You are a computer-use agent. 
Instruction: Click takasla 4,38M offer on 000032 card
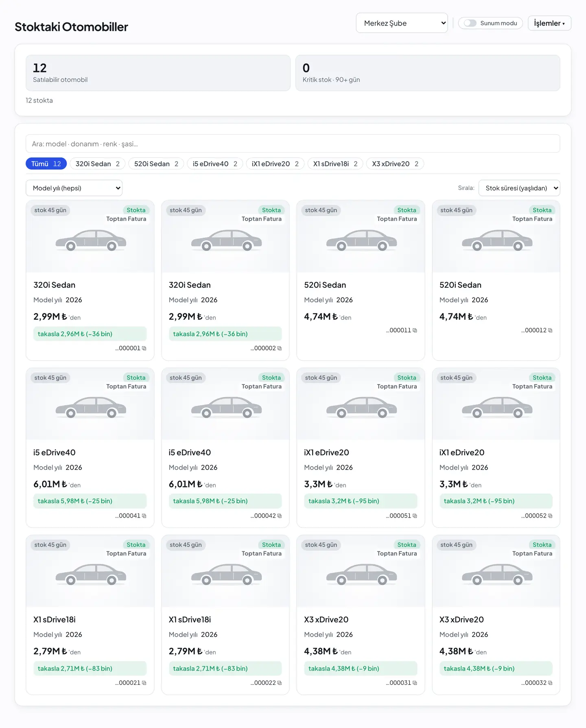pos(496,669)
